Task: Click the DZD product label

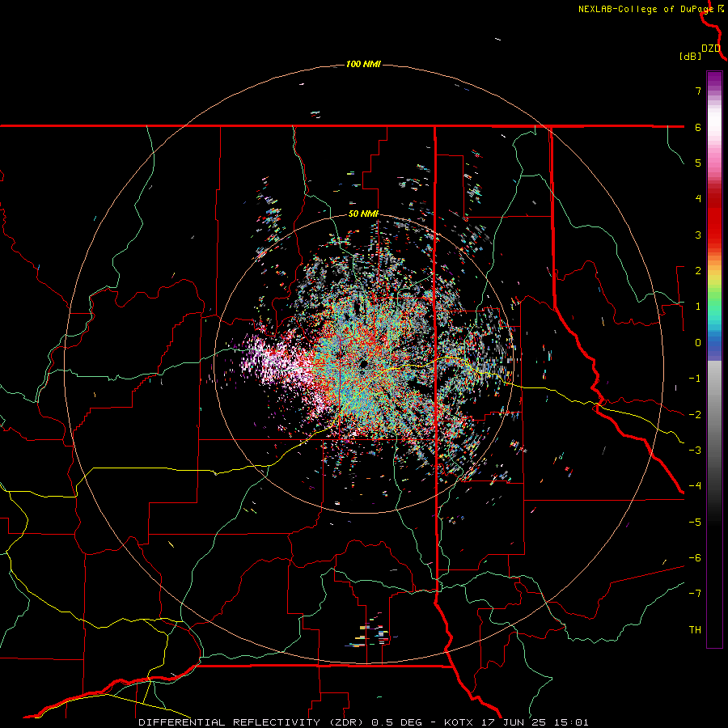Action: click(x=711, y=49)
